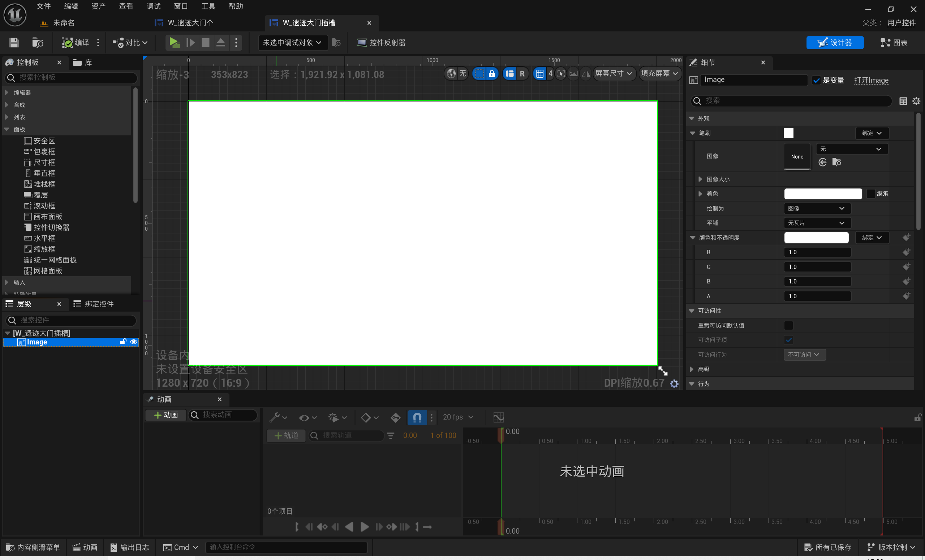The image size is (925, 560).
Task: Open the 笔刷 绑定 dropdown
Action: point(872,133)
